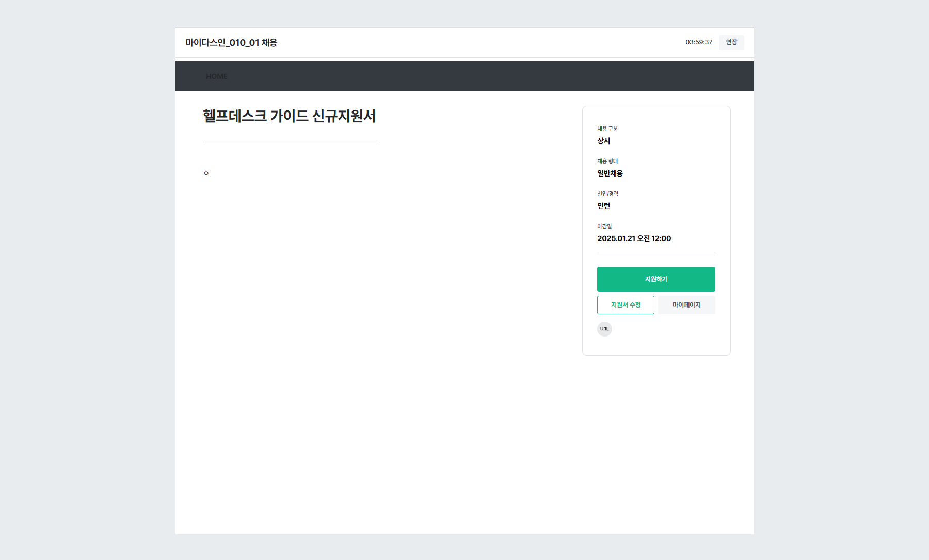
Task: Copy the posting link via URL icon
Action: pyautogui.click(x=604, y=329)
